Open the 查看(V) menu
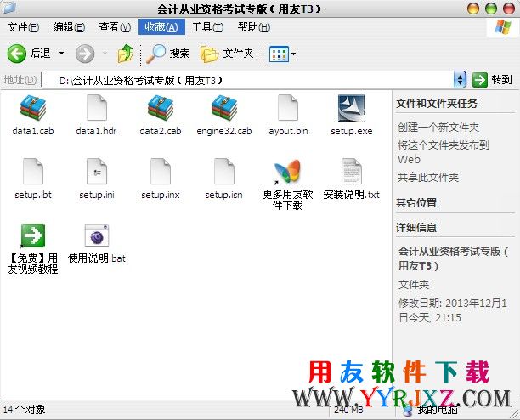Viewport: 520px width, 420px height. 115,27
